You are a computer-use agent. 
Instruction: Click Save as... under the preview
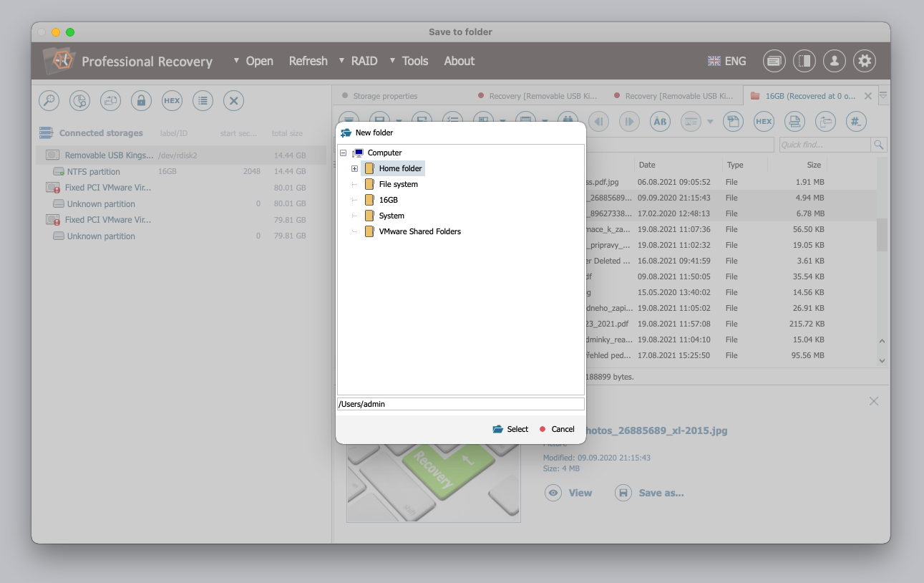[x=650, y=493]
